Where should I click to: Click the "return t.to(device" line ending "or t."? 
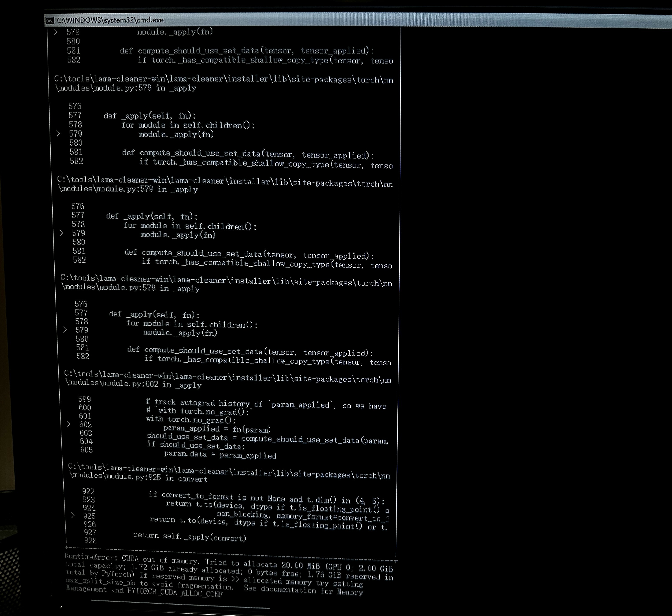tap(268, 523)
